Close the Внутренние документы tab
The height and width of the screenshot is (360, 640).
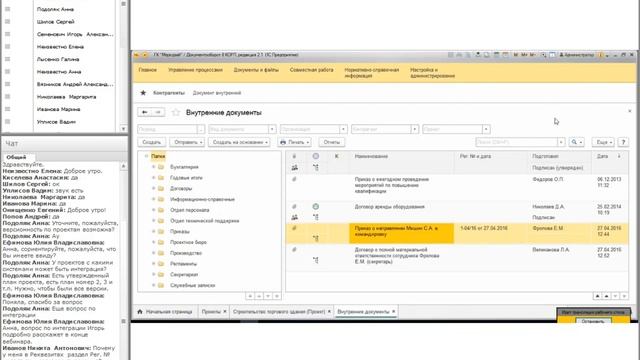coord(393,311)
